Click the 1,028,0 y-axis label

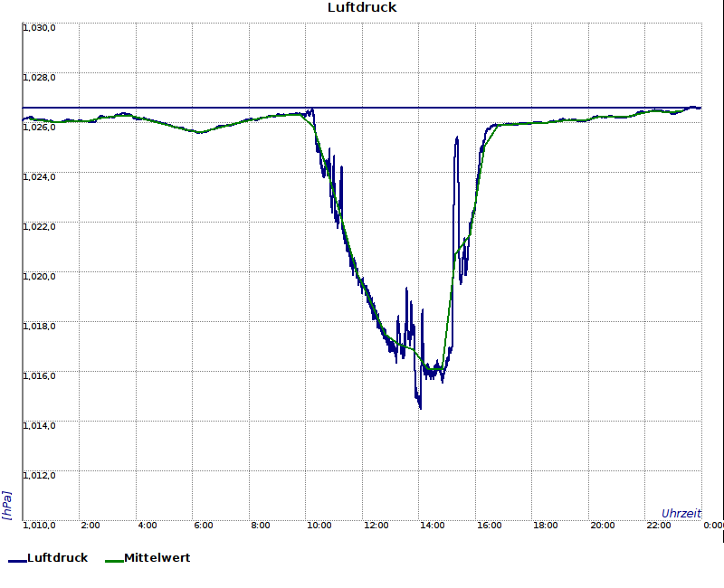(39, 78)
